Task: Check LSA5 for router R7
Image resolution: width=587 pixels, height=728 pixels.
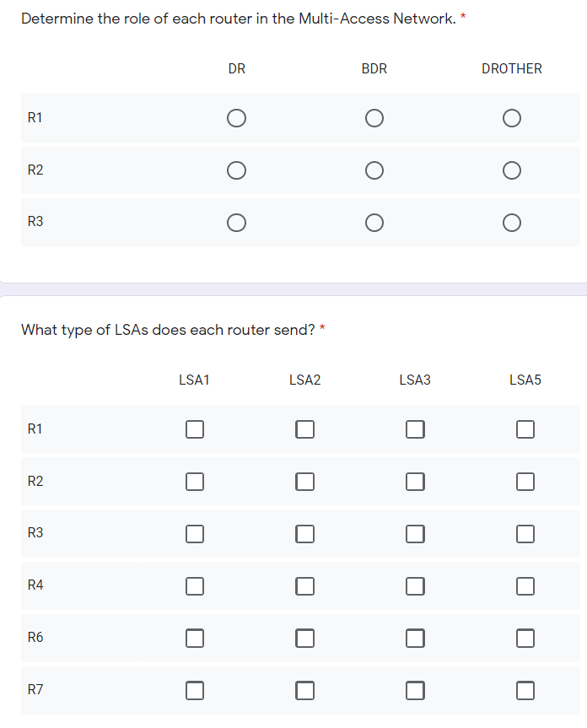Action: [x=525, y=690]
